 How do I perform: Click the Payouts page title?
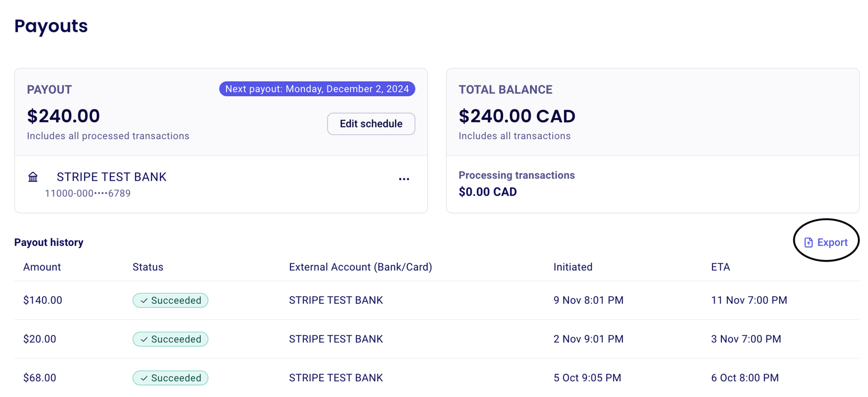pos(50,25)
